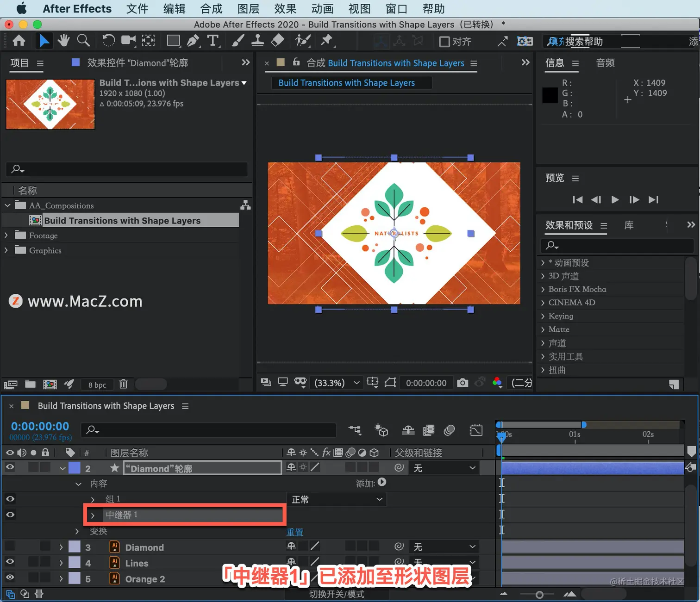Toggle the frame blending icon in timeline
This screenshot has height=602, width=700.
coord(429,430)
